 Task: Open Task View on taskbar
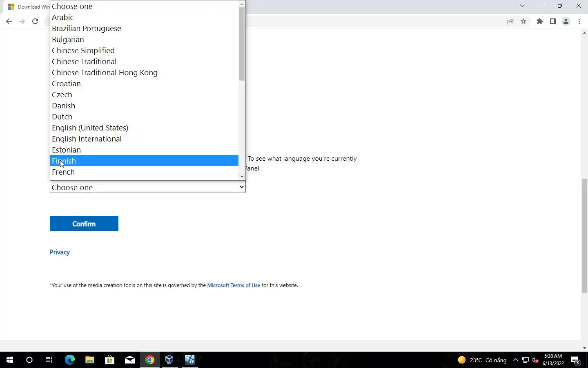point(49,360)
